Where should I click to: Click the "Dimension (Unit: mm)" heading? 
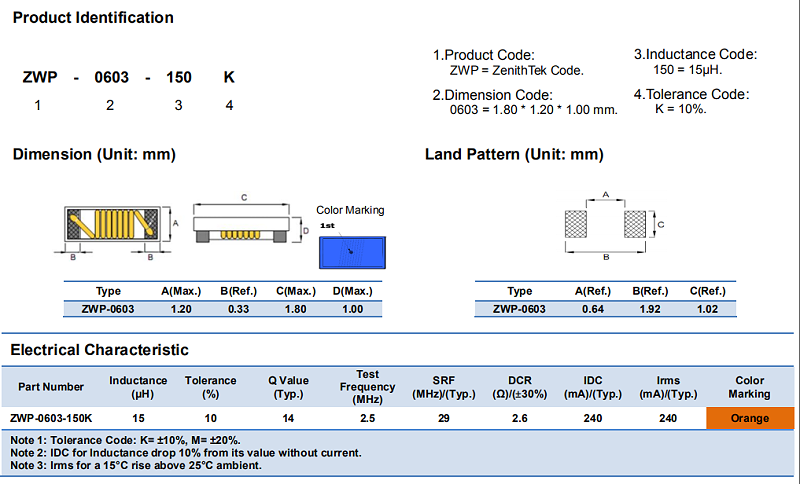pyautogui.click(x=94, y=155)
